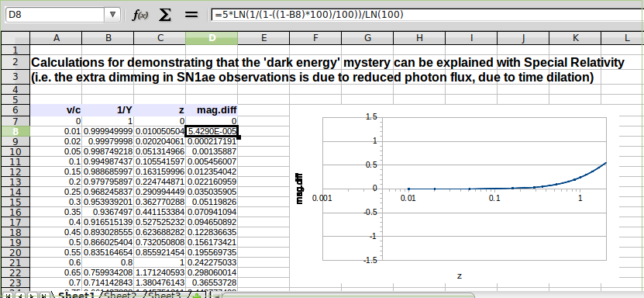Select column H header
The image size is (644, 298).
(419, 38)
